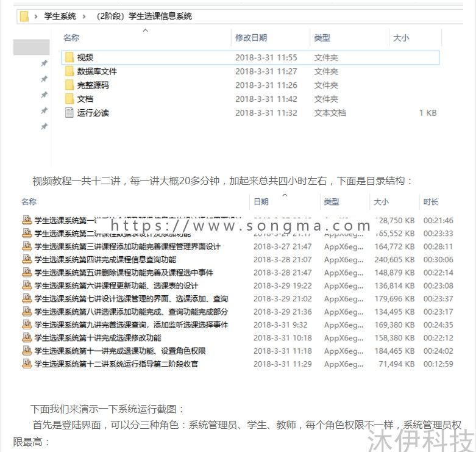Sort video list by 日期 header
This screenshot has width=476, height=452.
(x=261, y=202)
